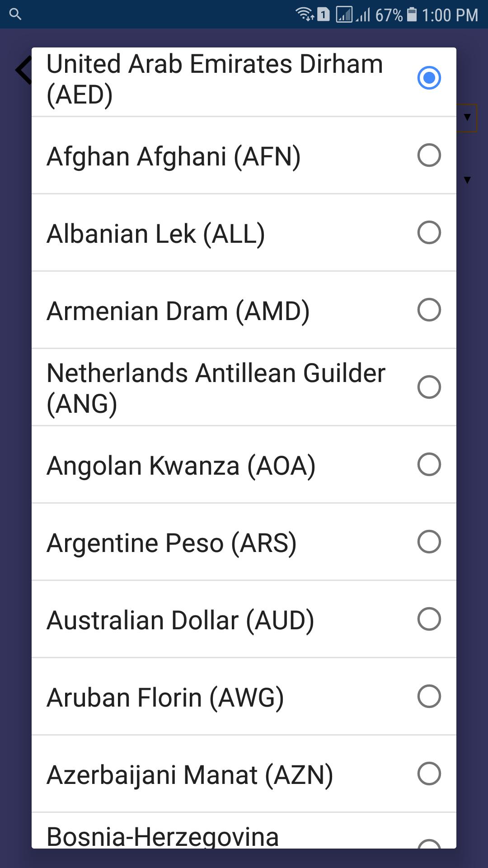Open upper dropdown arrow behind dialog
This screenshot has height=868, width=488.
coord(467,118)
